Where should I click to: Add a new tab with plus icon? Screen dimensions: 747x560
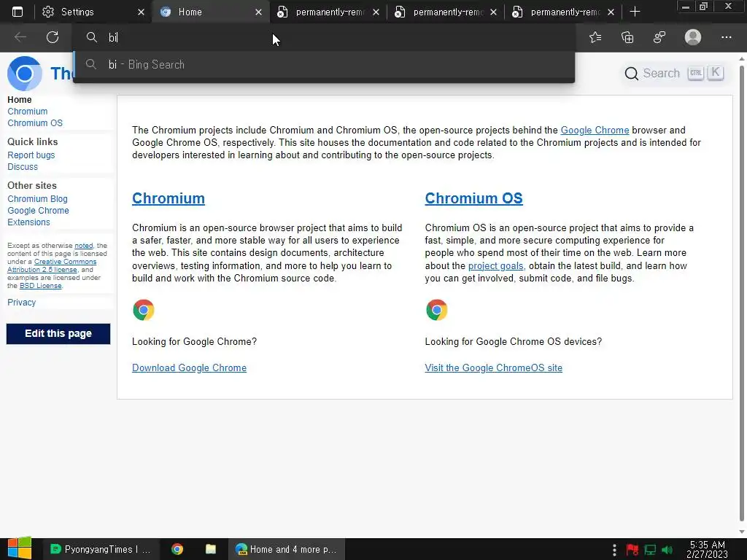[x=635, y=12]
